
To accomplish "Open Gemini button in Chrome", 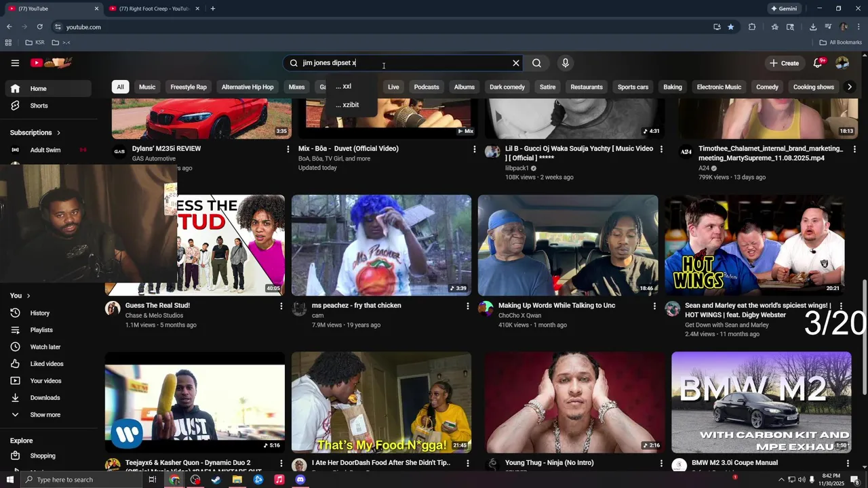I will click(784, 9).
